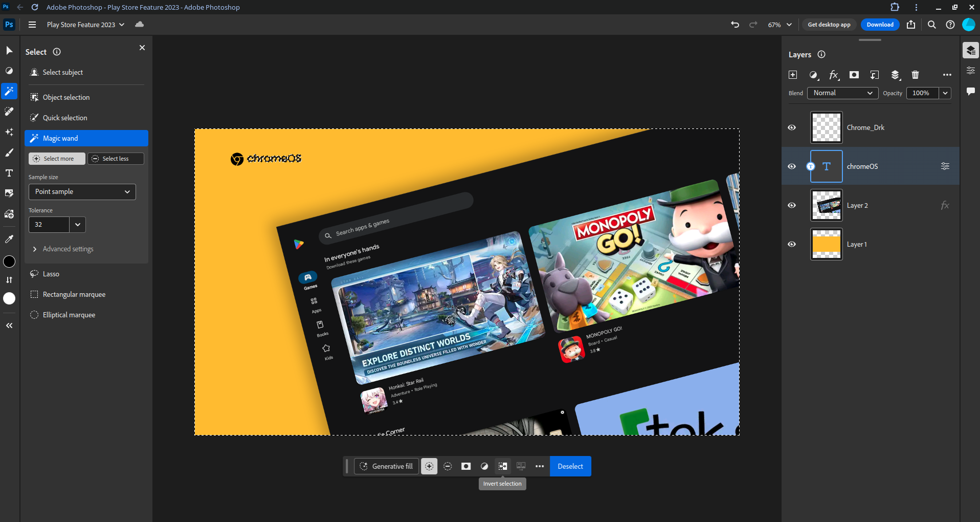
Task: Open the Blend mode Normal dropdown
Action: click(x=842, y=93)
